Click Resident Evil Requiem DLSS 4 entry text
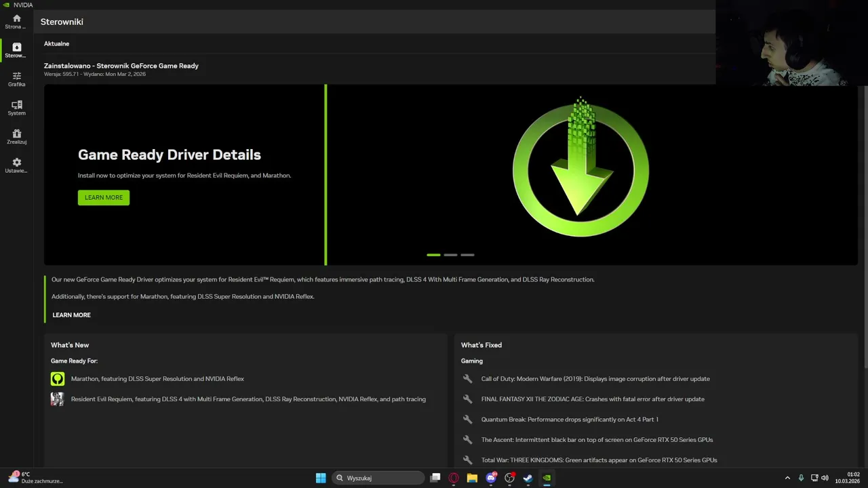Viewport: 868px width, 488px height. 248,399
